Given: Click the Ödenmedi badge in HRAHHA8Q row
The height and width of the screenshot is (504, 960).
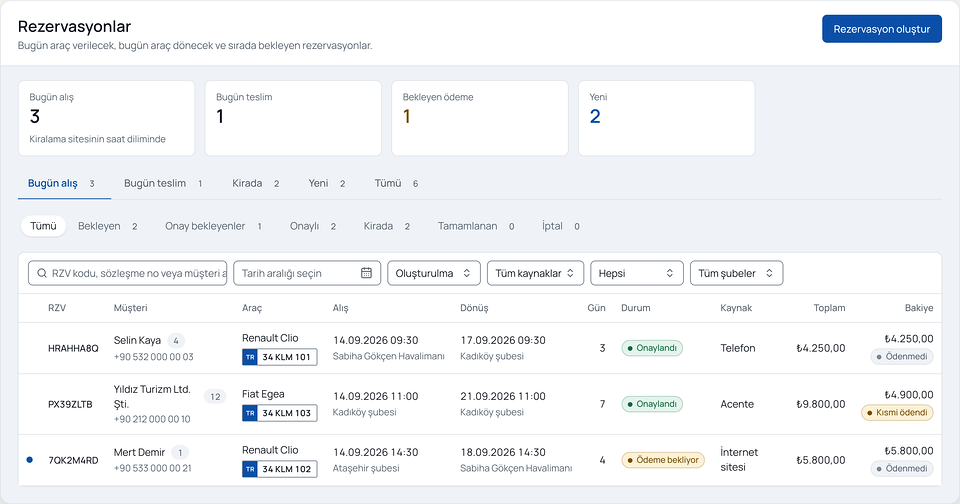Looking at the screenshot, I should (902, 356).
